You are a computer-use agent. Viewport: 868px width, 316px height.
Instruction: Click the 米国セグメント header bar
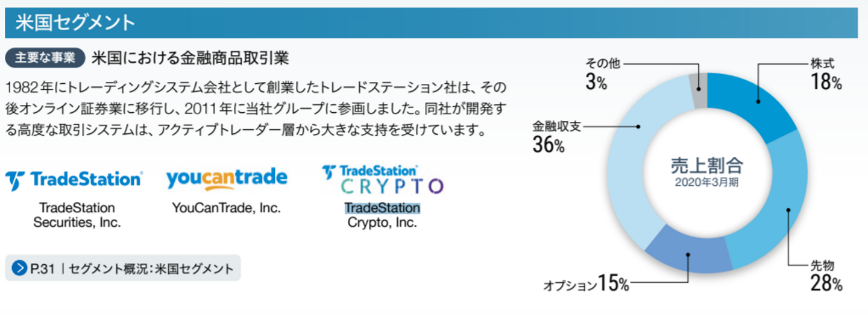click(431, 23)
